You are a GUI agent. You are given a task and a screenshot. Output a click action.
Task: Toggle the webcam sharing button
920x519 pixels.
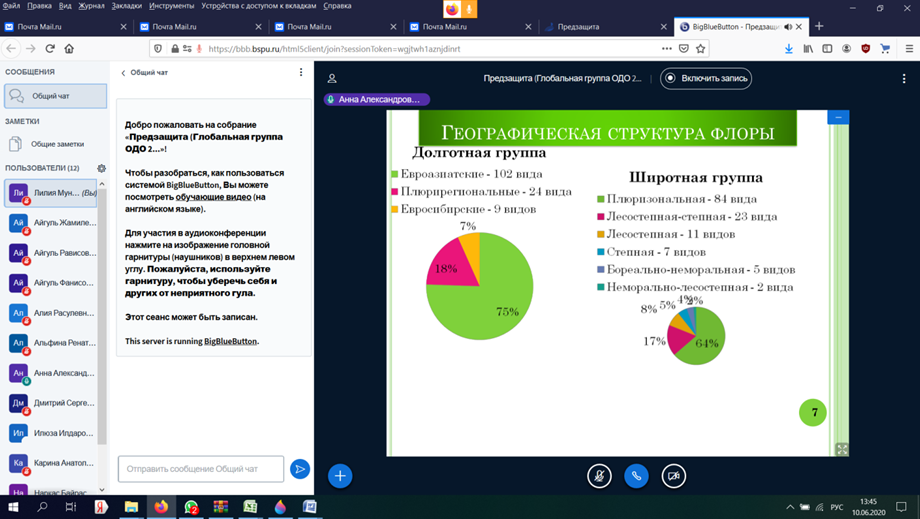click(x=674, y=476)
